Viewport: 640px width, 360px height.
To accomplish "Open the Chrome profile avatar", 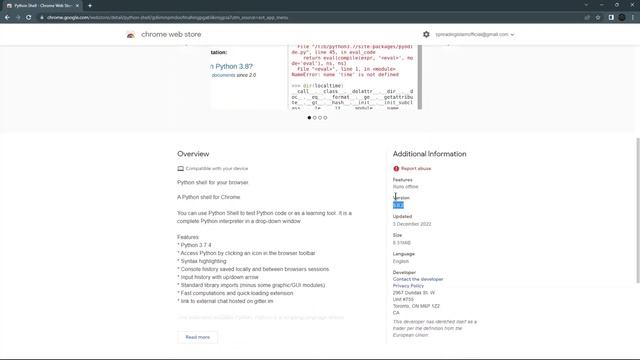I will [x=622, y=18].
